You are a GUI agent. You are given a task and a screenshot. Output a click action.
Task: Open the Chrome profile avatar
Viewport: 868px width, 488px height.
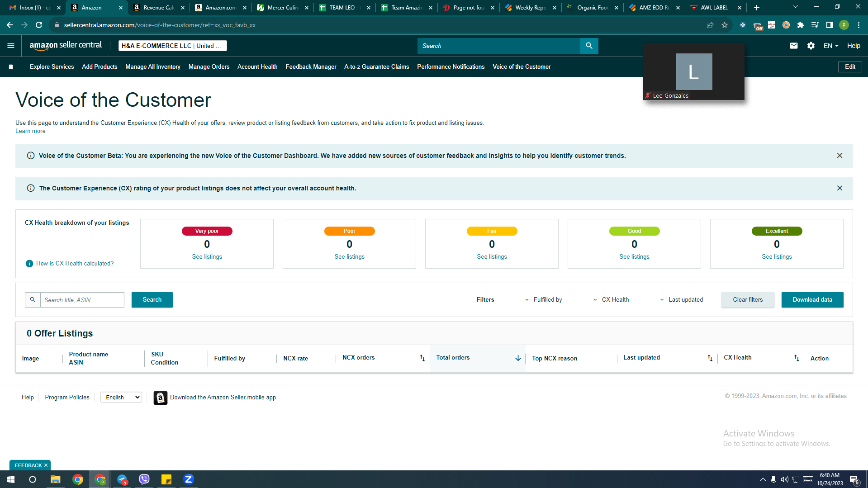pyautogui.click(x=844, y=25)
